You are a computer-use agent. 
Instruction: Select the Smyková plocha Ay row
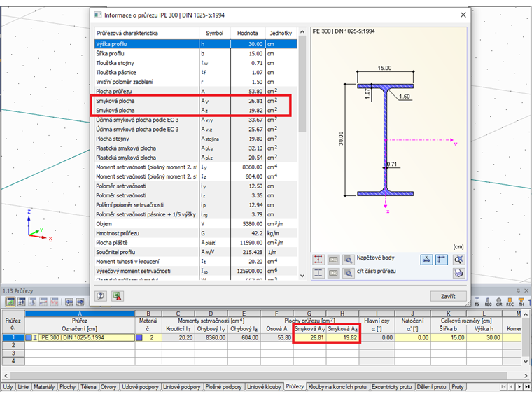[196, 101]
